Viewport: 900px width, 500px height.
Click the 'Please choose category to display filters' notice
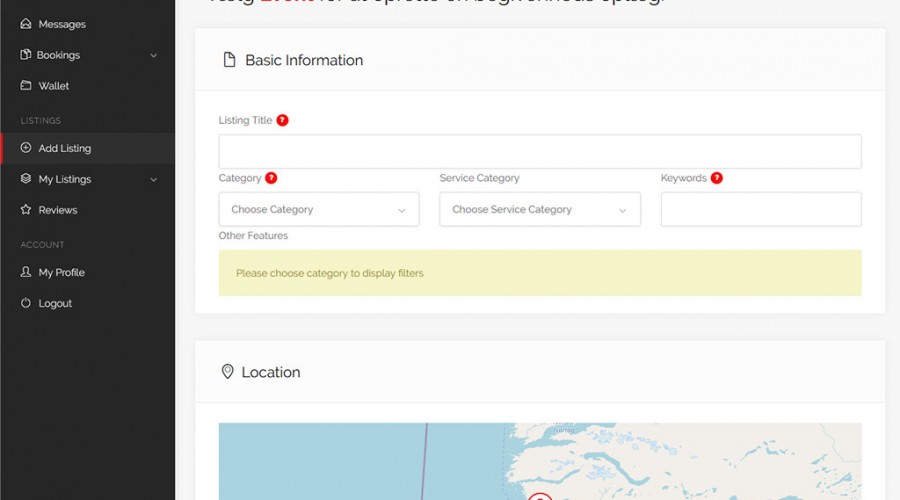point(540,273)
